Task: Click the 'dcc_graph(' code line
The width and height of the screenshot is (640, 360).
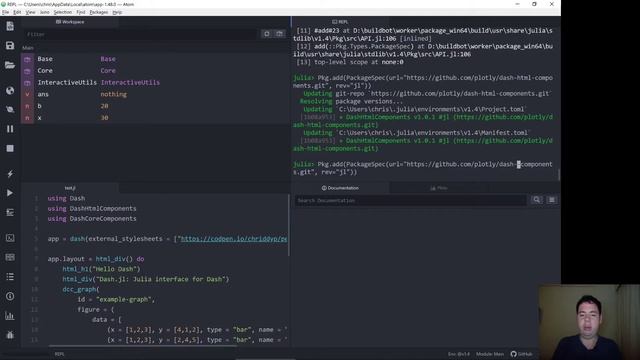Action: pyautogui.click(x=81, y=289)
